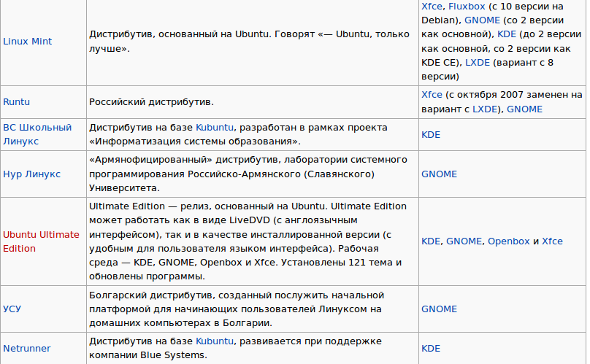Click Xfce link in Linux Mint row
590x364 pixels.
coord(432,7)
